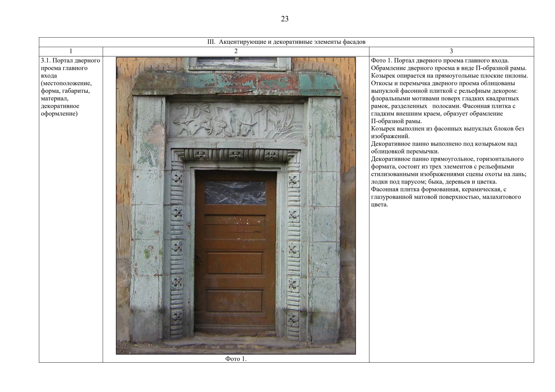Click column header cell '1'
The width and height of the screenshot is (555, 392).
[x=71, y=51]
